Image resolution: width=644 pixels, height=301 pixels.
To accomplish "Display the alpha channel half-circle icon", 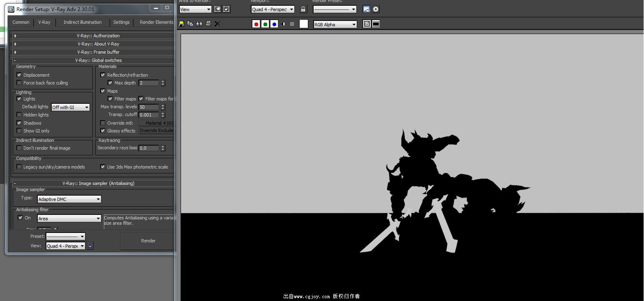I will [x=283, y=24].
